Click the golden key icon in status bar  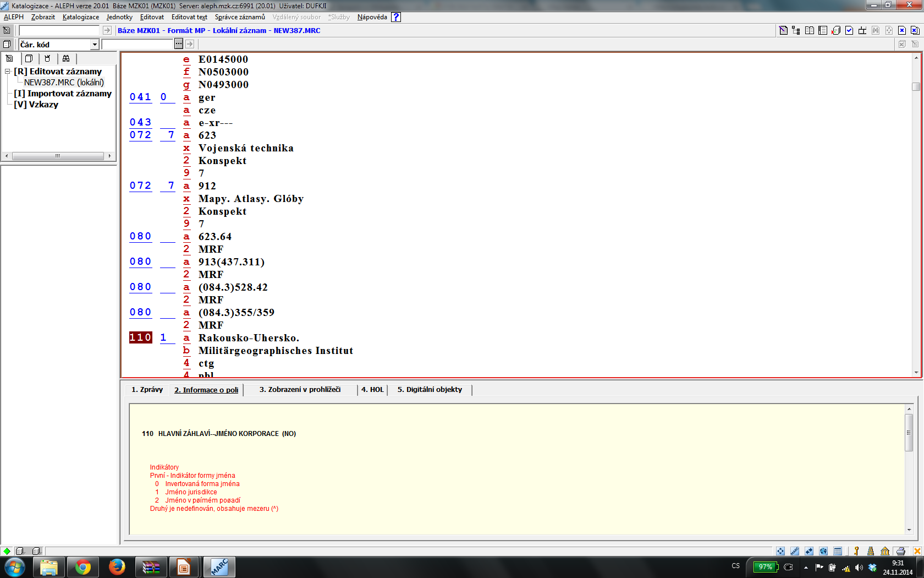pos(856,551)
